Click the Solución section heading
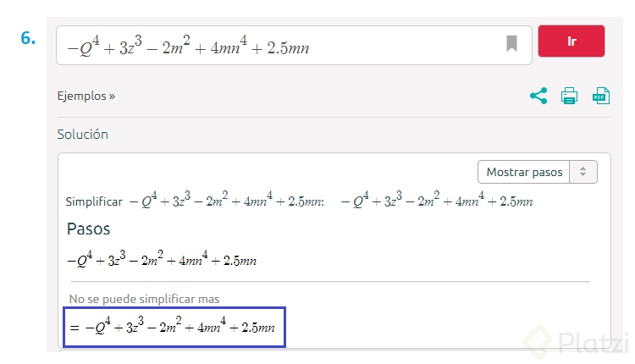 [83, 135]
